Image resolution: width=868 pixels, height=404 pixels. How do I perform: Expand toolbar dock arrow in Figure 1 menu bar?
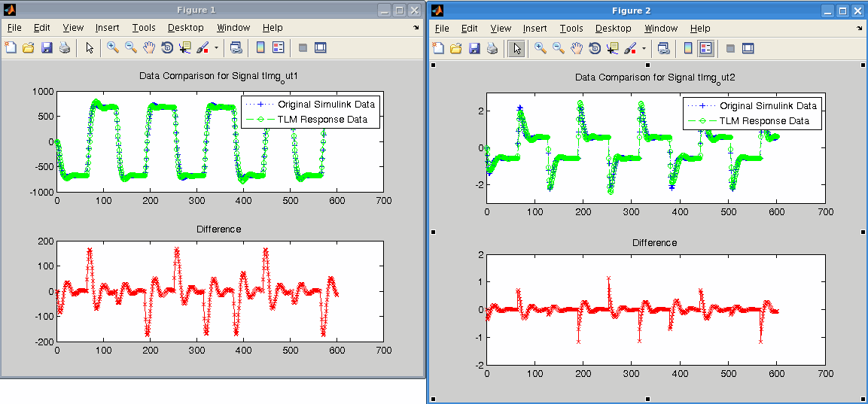click(x=416, y=28)
